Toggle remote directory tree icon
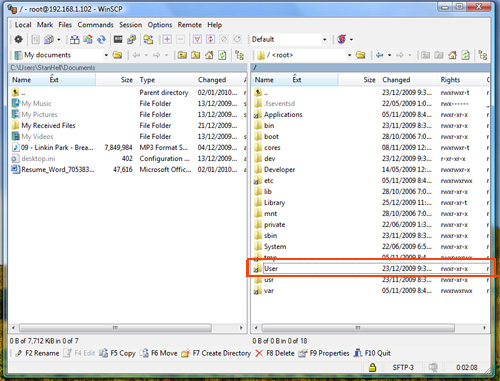 click(x=483, y=55)
